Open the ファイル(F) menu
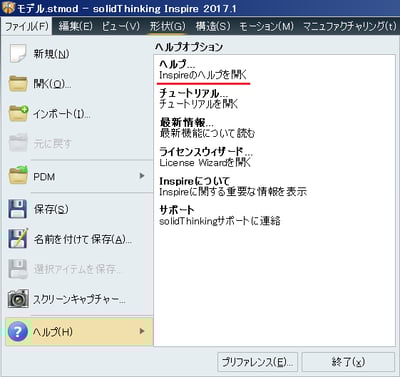 26,26
